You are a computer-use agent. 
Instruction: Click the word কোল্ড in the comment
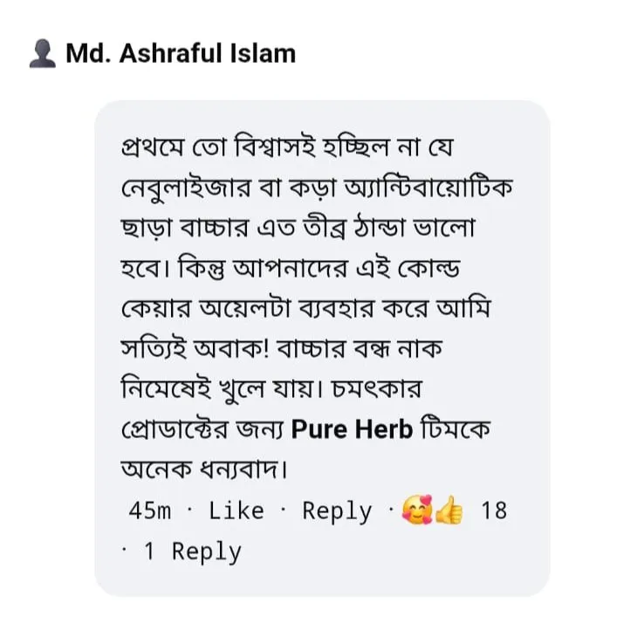428,269
